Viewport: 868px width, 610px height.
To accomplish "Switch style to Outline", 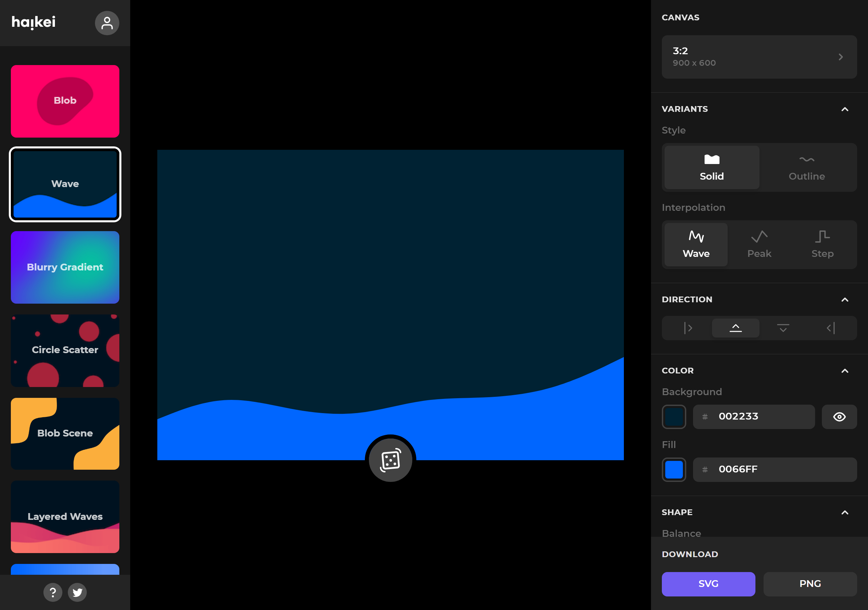I will click(x=807, y=167).
